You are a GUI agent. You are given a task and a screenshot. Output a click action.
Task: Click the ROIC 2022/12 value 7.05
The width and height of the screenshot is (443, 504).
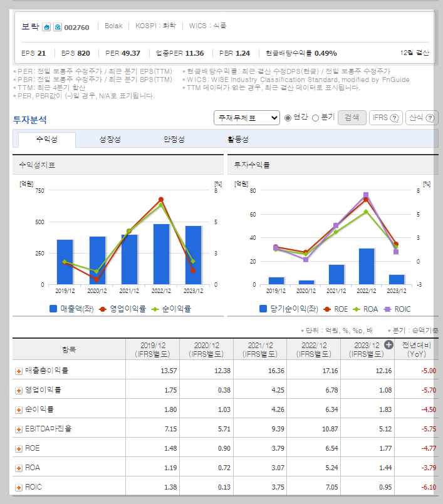tap(331, 487)
